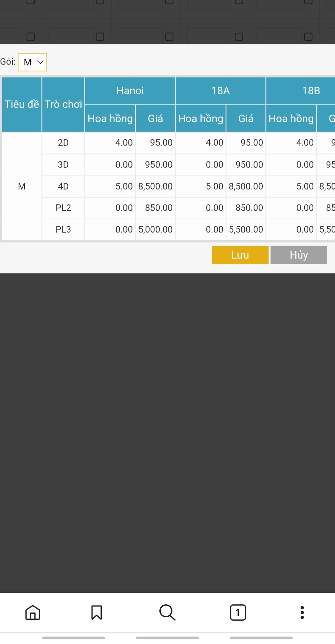Select 18A PL3 Giá value 5,500.00
The image size is (335, 644).
[246, 230]
